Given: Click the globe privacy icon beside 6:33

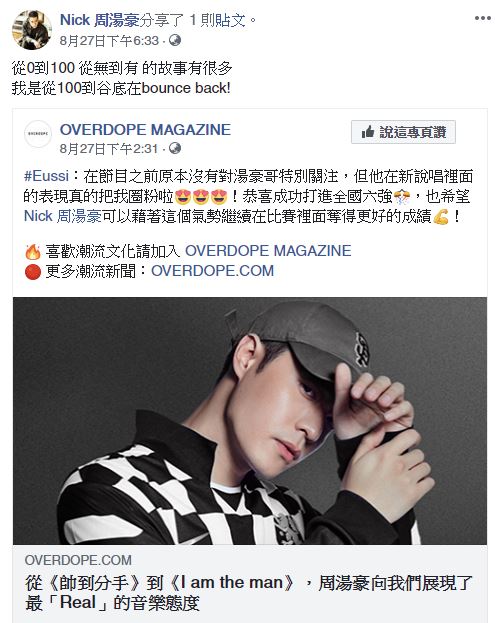Looking at the screenshot, I should coord(175,40).
